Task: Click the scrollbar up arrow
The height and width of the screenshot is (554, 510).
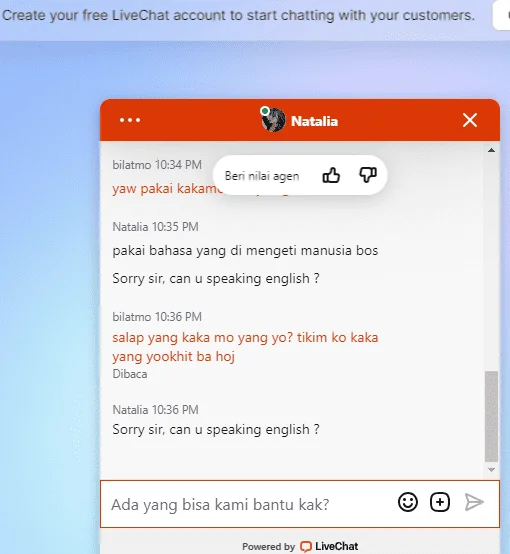Action: 491,150
